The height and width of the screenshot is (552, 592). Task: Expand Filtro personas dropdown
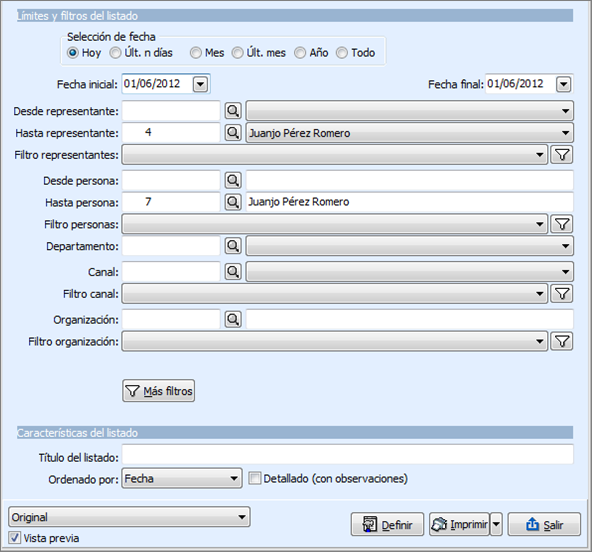tap(540, 224)
